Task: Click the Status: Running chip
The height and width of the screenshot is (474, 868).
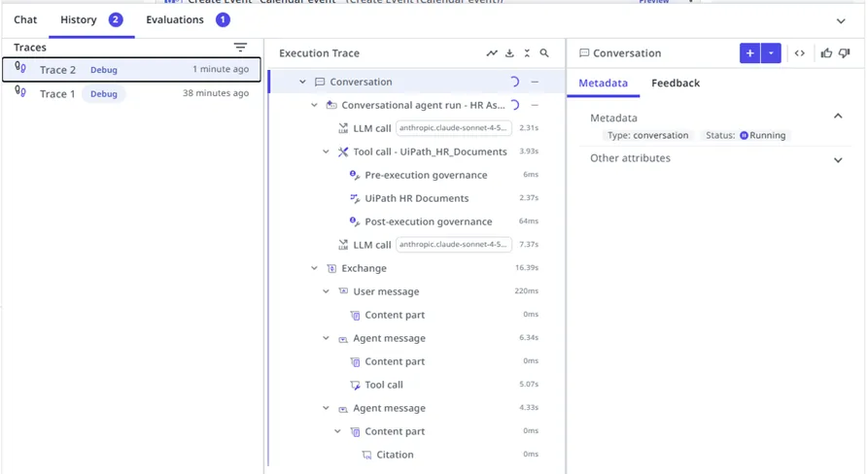Action: (x=746, y=136)
